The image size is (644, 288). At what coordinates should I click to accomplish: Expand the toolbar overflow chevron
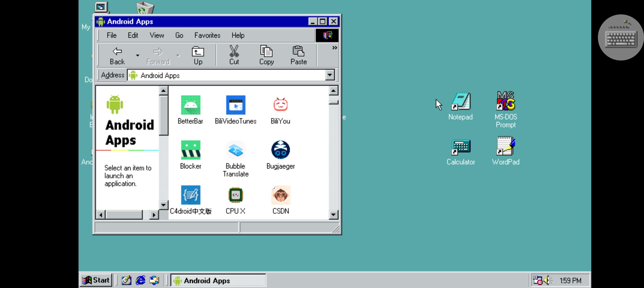(x=335, y=48)
